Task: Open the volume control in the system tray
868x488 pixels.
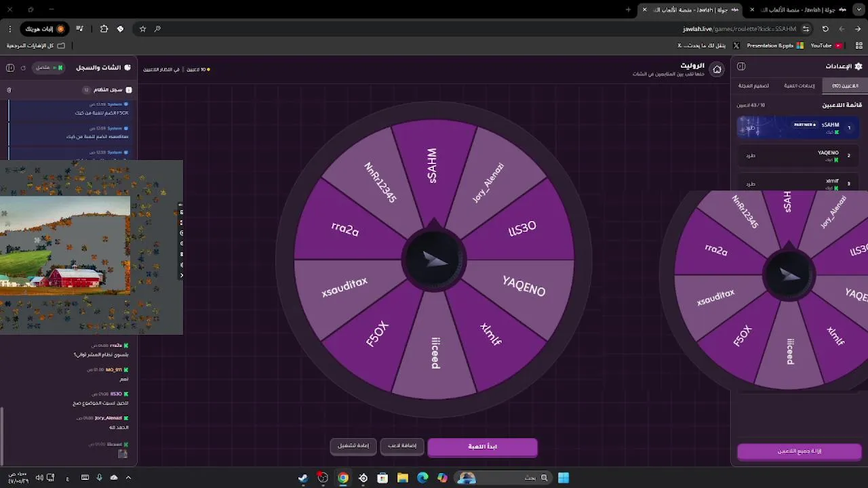Action: [39, 478]
